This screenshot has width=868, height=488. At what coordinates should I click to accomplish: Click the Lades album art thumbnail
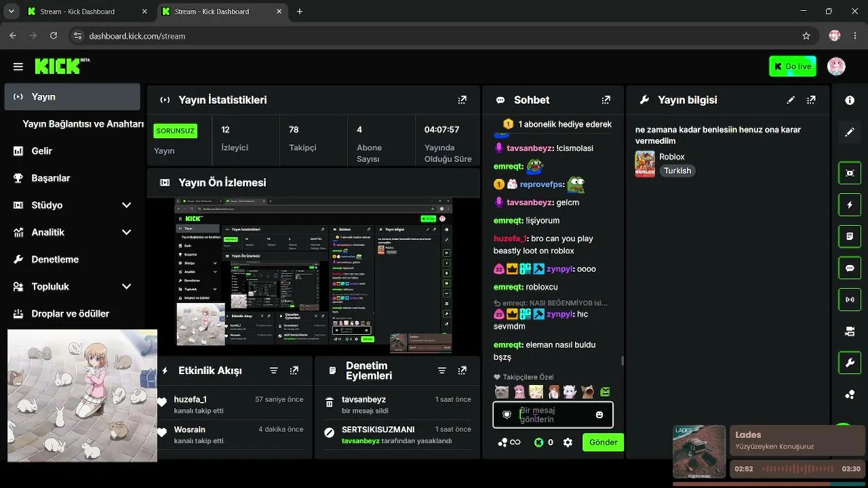click(700, 452)
